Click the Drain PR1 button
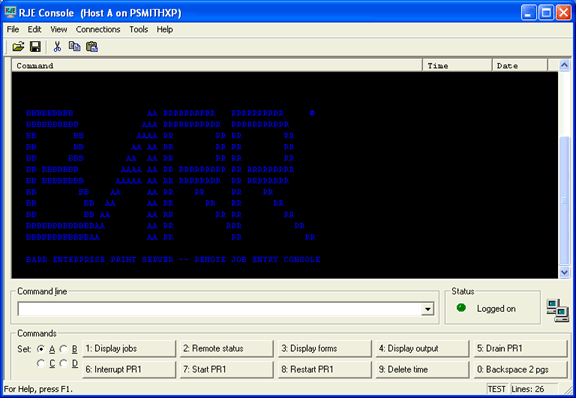The width and height of the screenshot is (576, 398). click(x=521, y=349)
